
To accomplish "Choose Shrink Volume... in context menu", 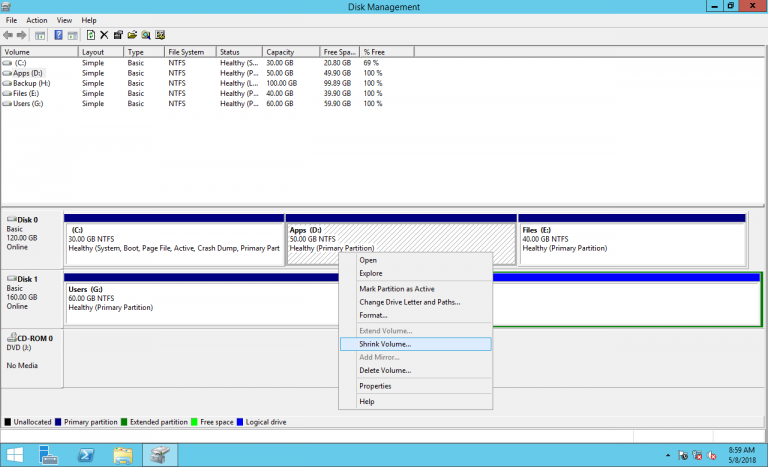I will point(415,344).
